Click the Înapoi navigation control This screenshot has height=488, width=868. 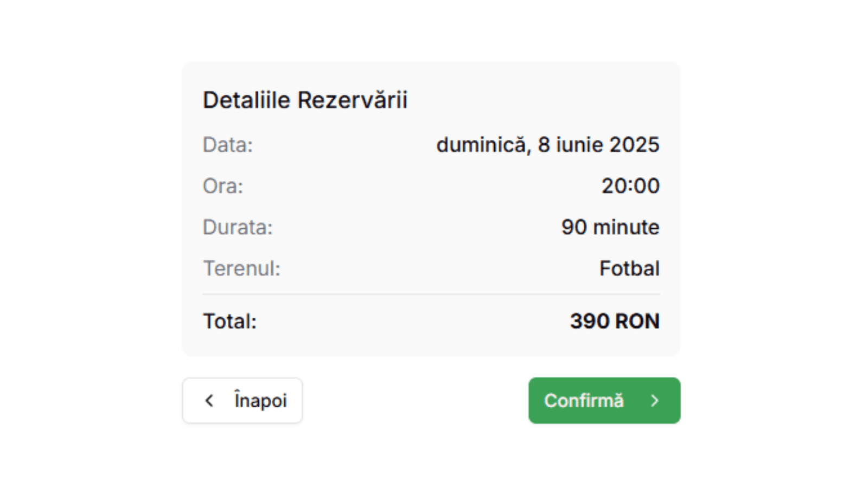pos(242,401)
